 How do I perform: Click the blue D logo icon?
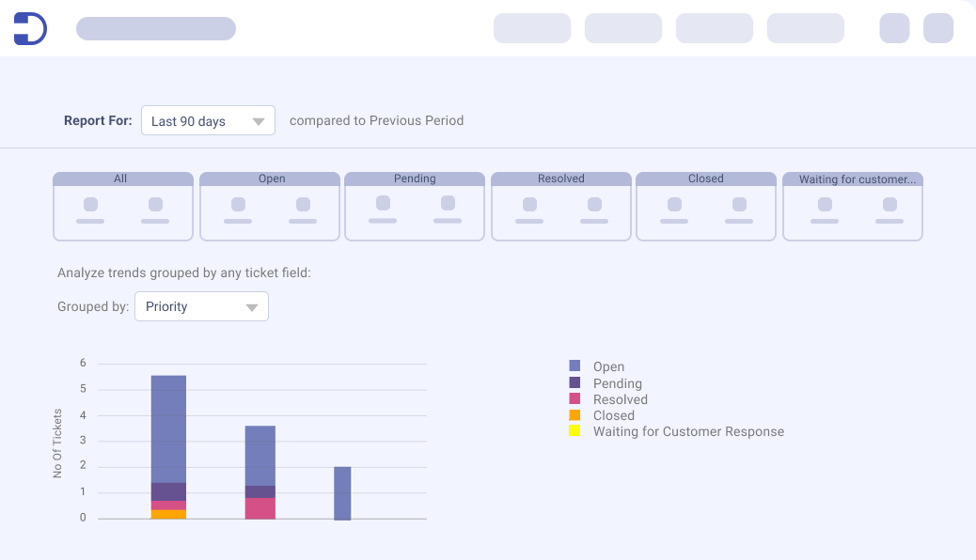point(30,29)
